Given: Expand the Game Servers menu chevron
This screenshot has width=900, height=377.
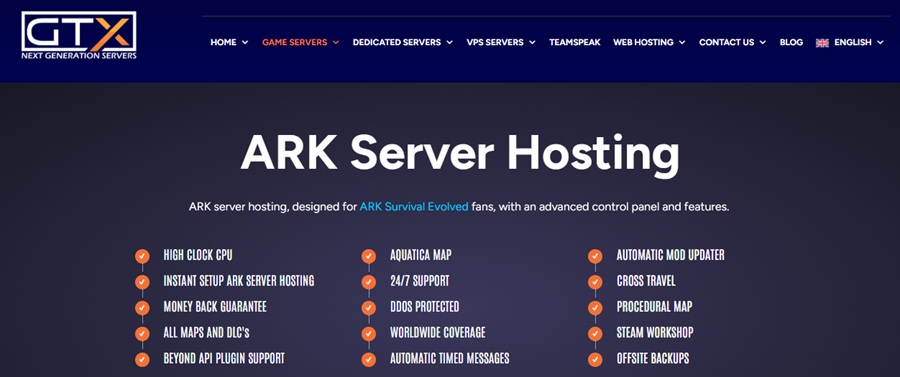Looking at the screenshot, I should pos(336,42).
